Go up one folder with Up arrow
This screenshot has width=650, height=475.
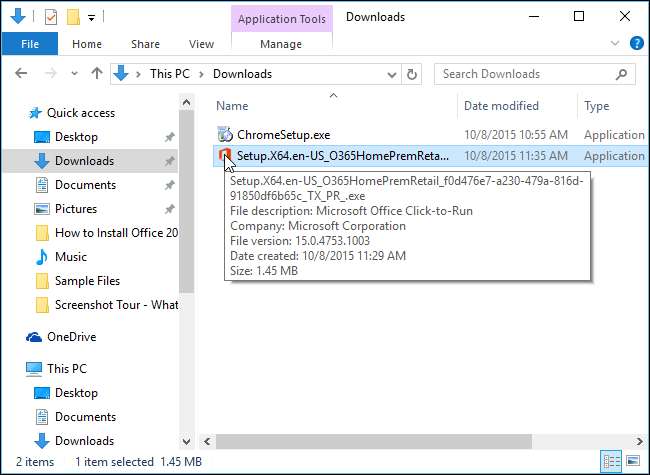pyautogui.click(x=97, y=73)
